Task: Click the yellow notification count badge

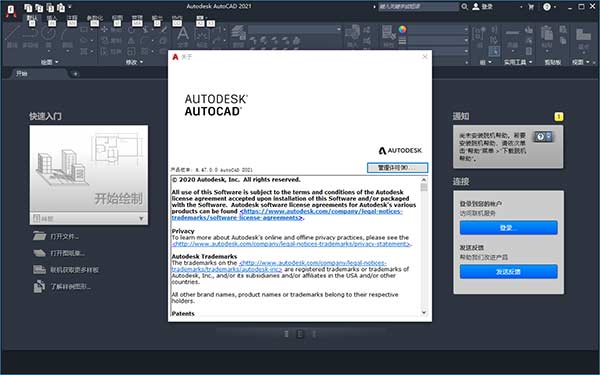Action: [x=559, y=116]
